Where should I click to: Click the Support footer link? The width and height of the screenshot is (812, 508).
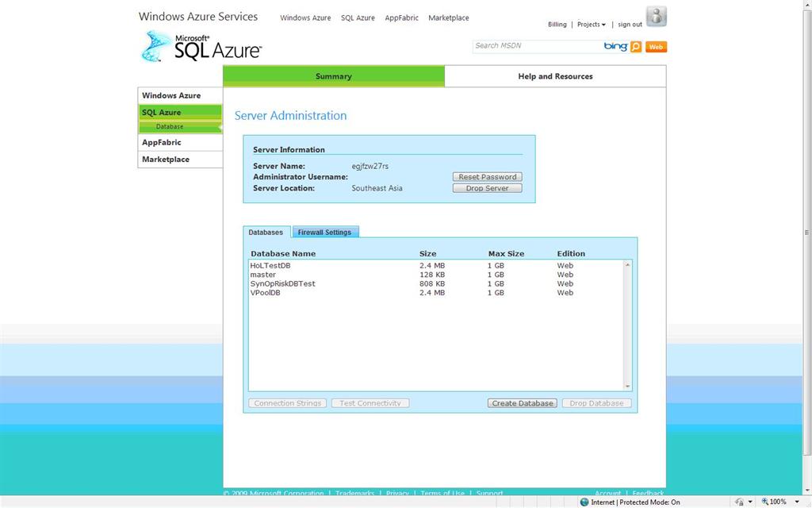click(489, 493)
